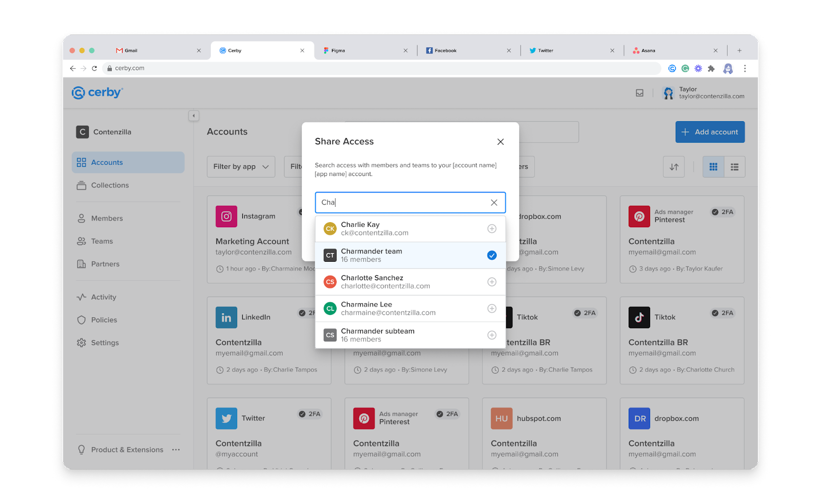This screenshot has width=821, height=504.
Task: Switch to list view
Action: pyautogui.click(x=734, y=167)
